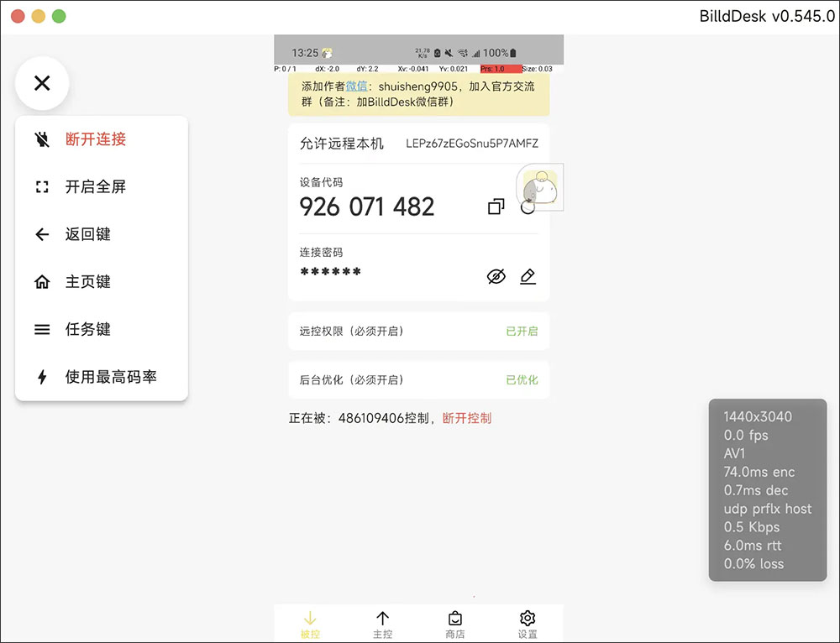Click the three-line tasks icon
The width and height of the screenshot is (840, 643).
(x=42, y=329)
